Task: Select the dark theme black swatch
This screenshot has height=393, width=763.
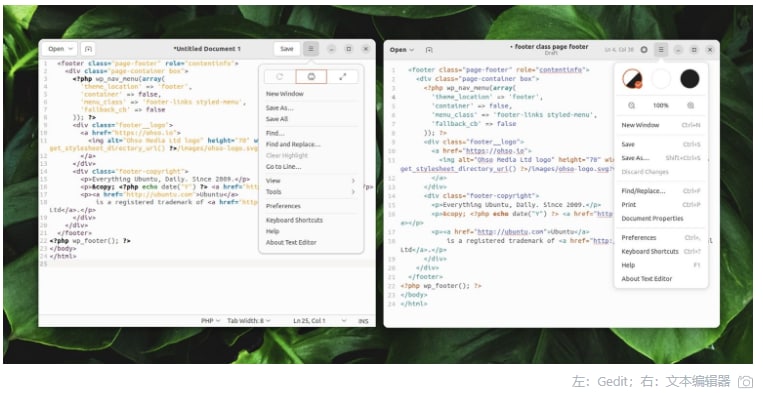Action: 690,79
